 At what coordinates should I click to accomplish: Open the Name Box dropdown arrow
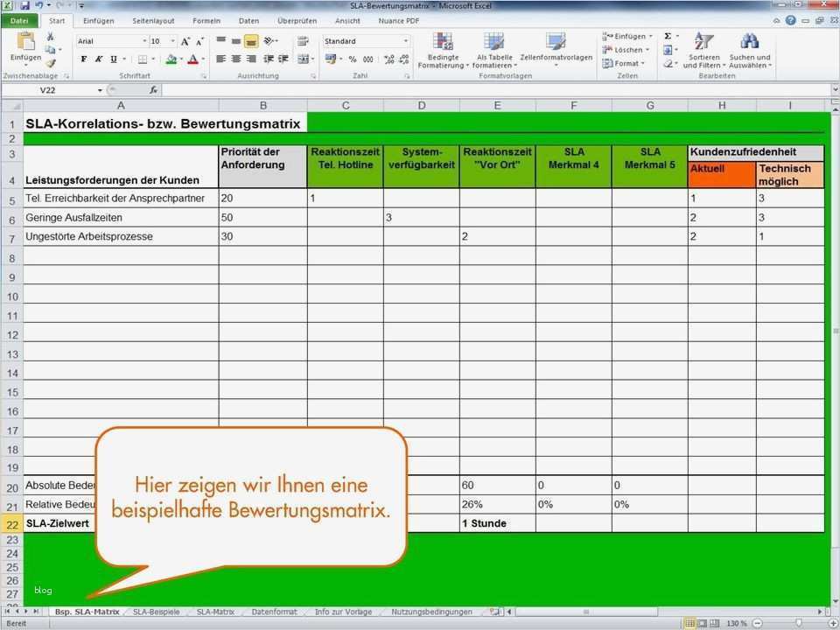[100, 90]
